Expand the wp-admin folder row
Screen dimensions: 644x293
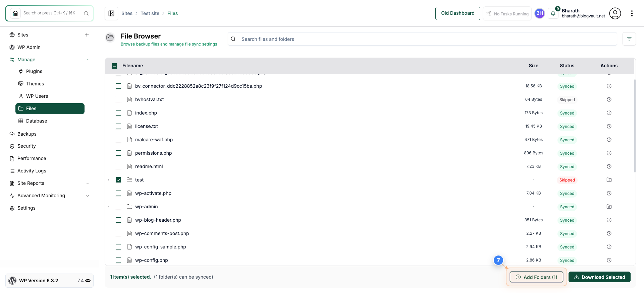click(108, 207)
